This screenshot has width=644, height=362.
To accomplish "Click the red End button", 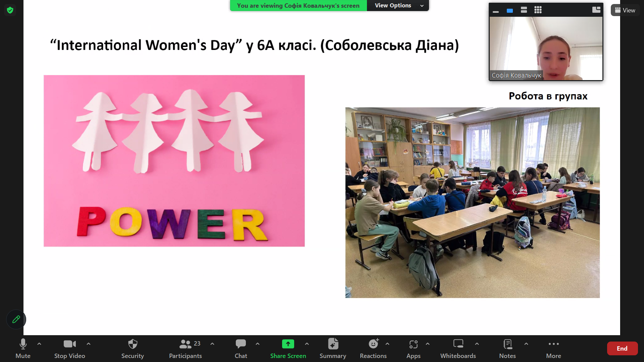I will [x=622, y=349].
